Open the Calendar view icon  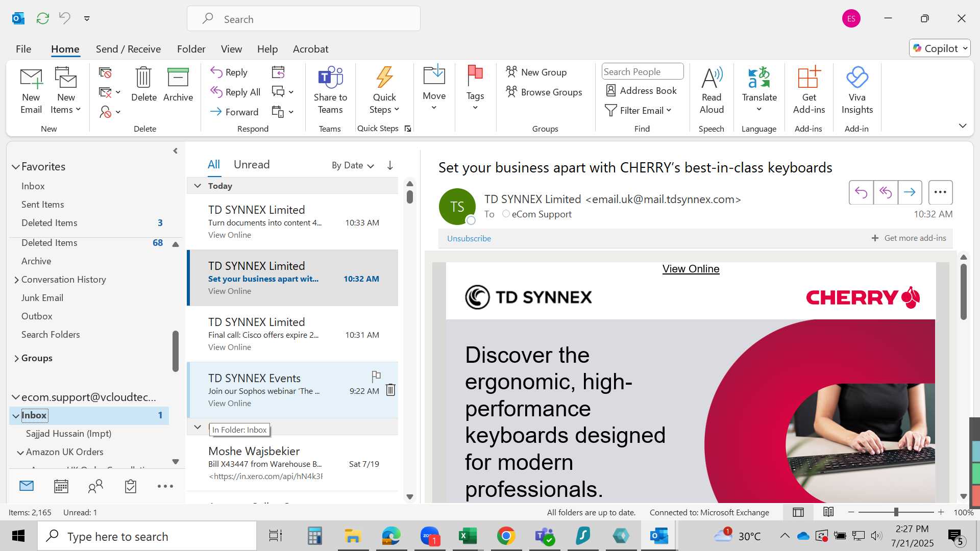[61, 486]
